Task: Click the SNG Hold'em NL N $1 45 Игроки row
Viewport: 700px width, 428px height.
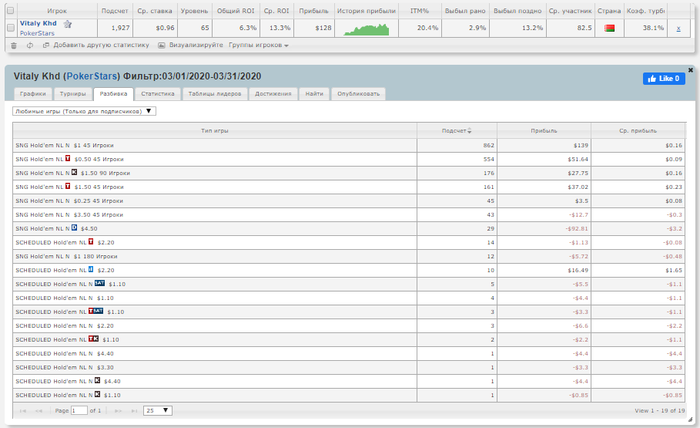Action: pos(349,145)
